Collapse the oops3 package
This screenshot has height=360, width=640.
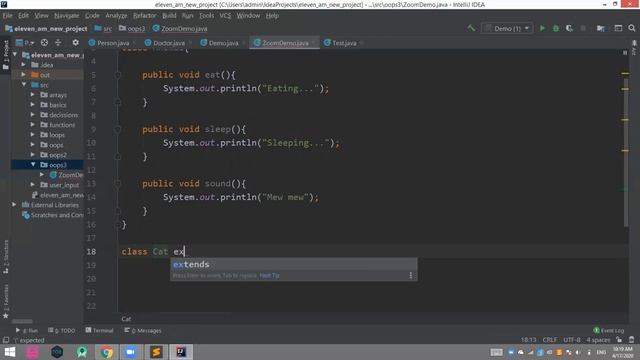[x=33, y=164]
